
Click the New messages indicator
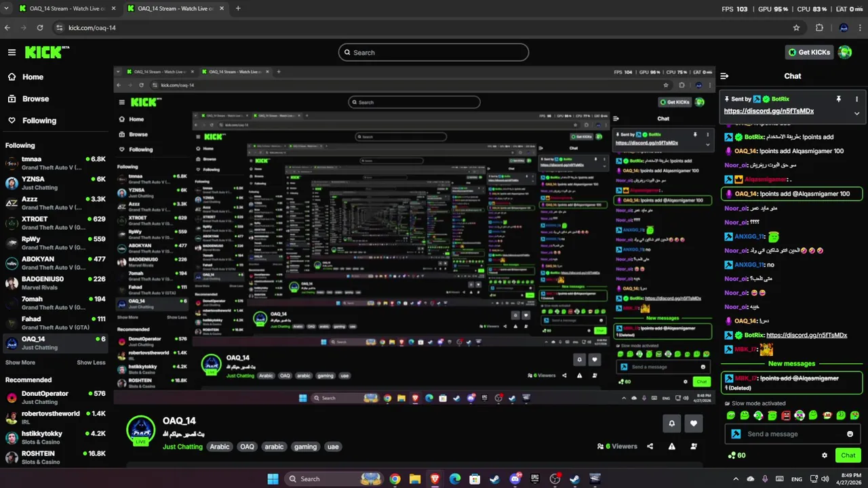pos(791,364)
